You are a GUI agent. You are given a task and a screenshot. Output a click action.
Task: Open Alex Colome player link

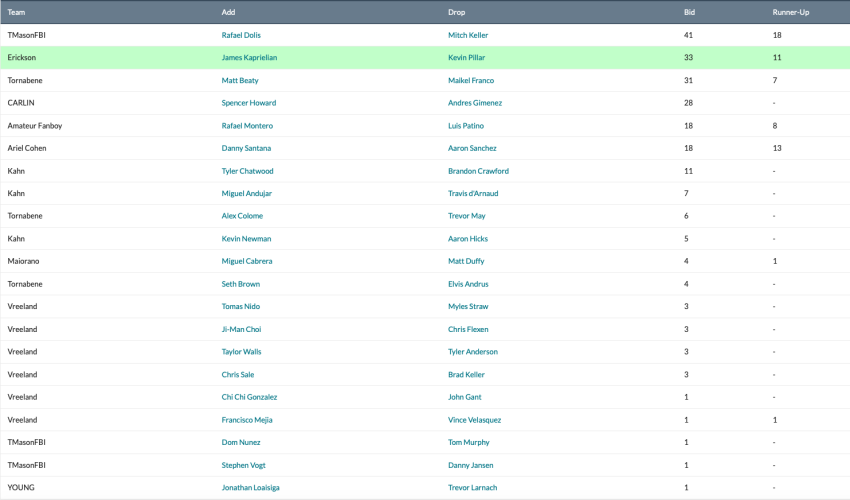click(x=242, y=216)
